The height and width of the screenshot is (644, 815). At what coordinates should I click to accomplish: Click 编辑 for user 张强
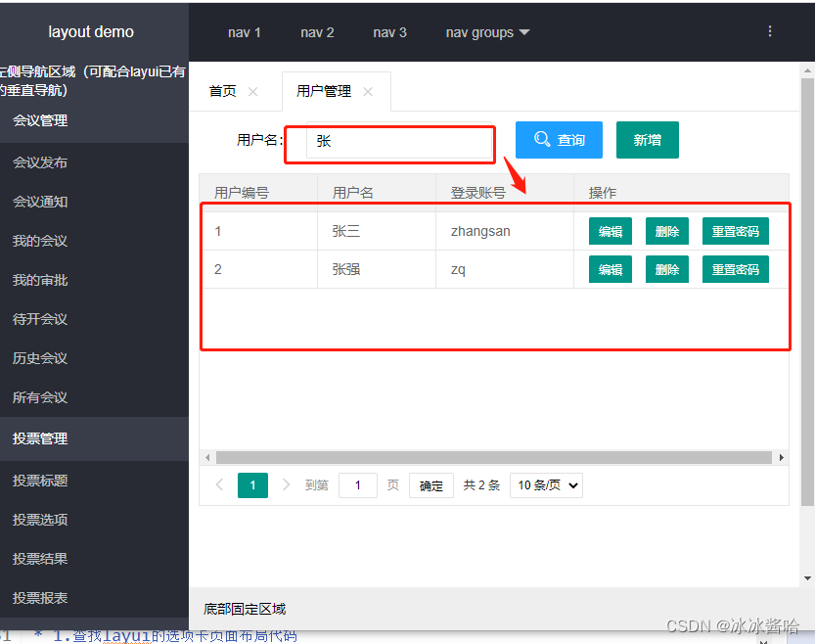tap(611, 269)
